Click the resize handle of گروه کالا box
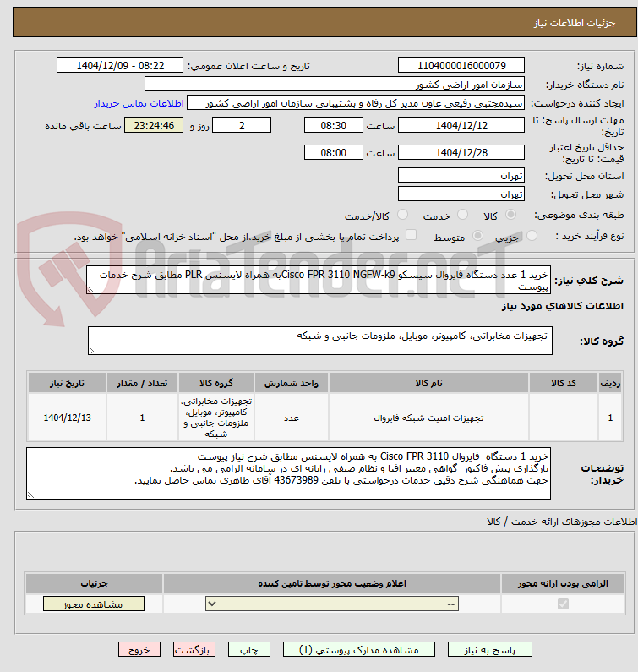Viewport: 638px width, 672px height. click(93, 351)
